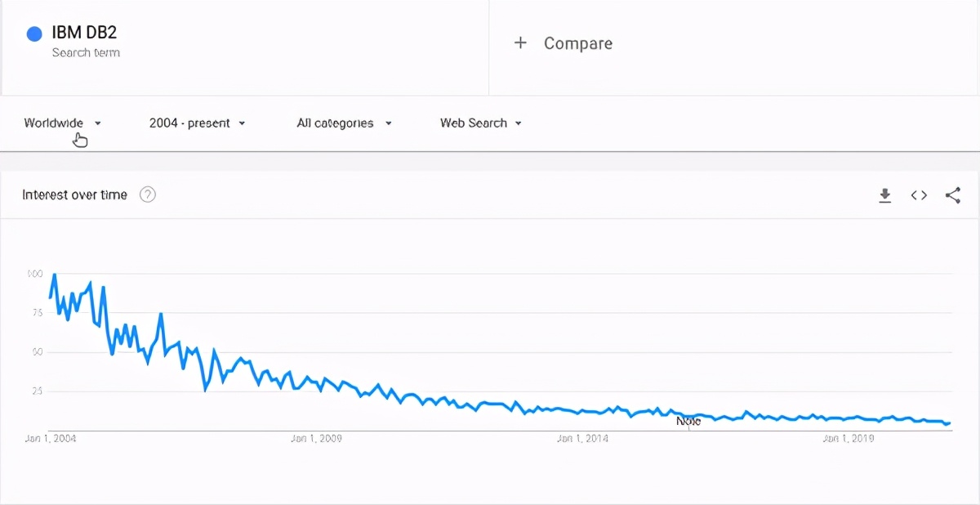Click the Interest over time heading
The image size is (980, 505).
point(75,194)
